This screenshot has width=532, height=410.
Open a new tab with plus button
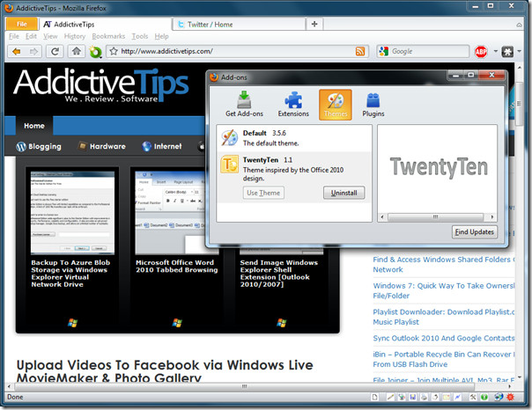point(314,24)
